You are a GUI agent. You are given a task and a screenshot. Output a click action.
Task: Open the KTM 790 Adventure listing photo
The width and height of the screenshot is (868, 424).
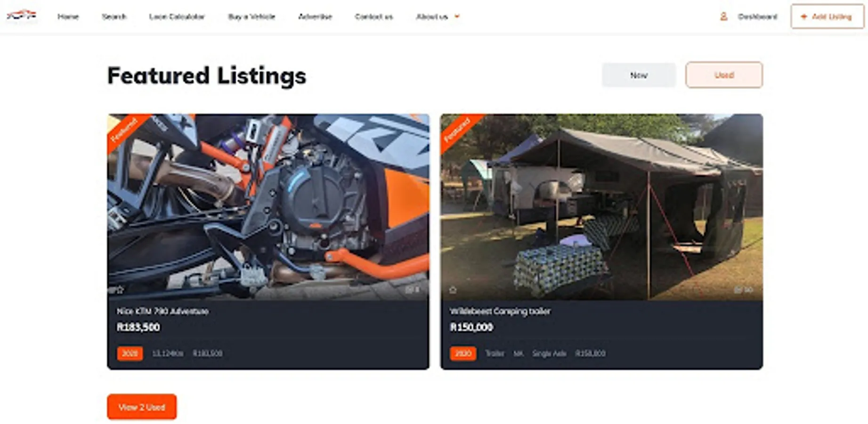268,207
